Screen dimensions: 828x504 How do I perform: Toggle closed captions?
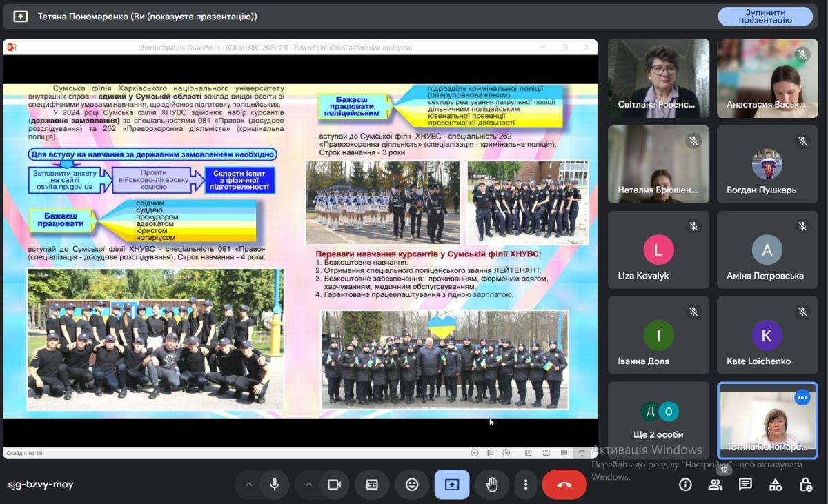point(372,484)
